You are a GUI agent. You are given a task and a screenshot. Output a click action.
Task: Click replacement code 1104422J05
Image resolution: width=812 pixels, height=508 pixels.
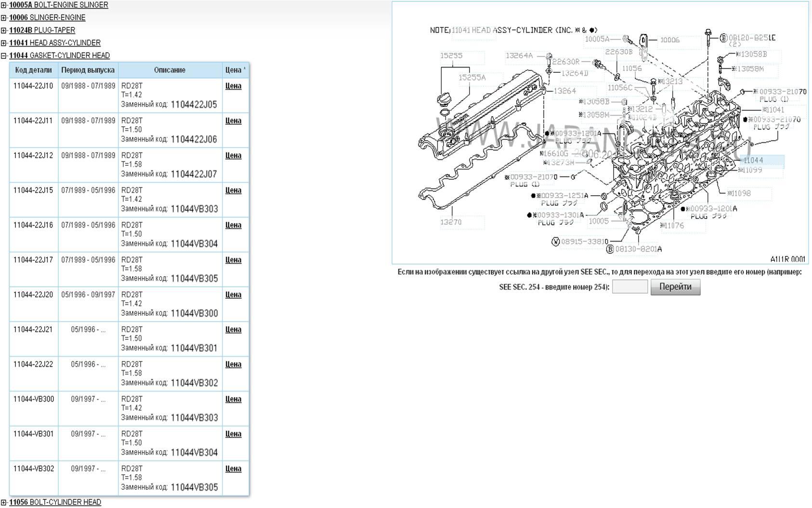(x=194, y=105)
